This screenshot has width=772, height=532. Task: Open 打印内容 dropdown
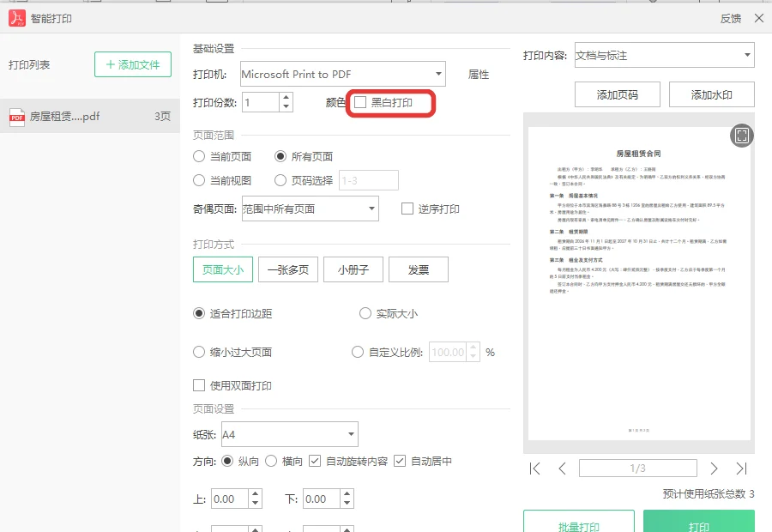[x=664, y=55]
